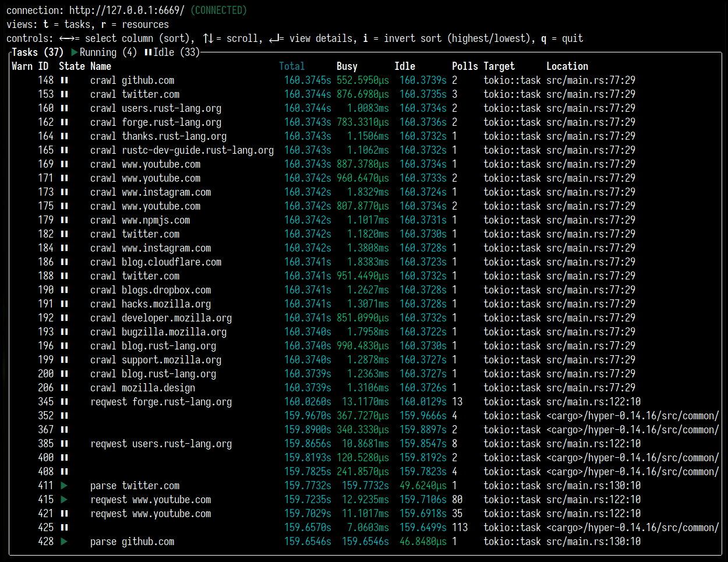Click the idle state icon of task 199

(x=64, y=360)
